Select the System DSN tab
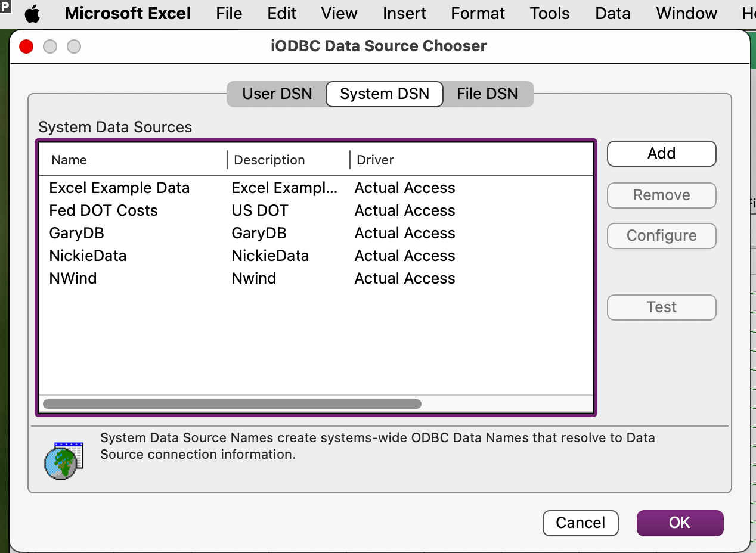Screen dimensions: 756x553 coord(385,94)
